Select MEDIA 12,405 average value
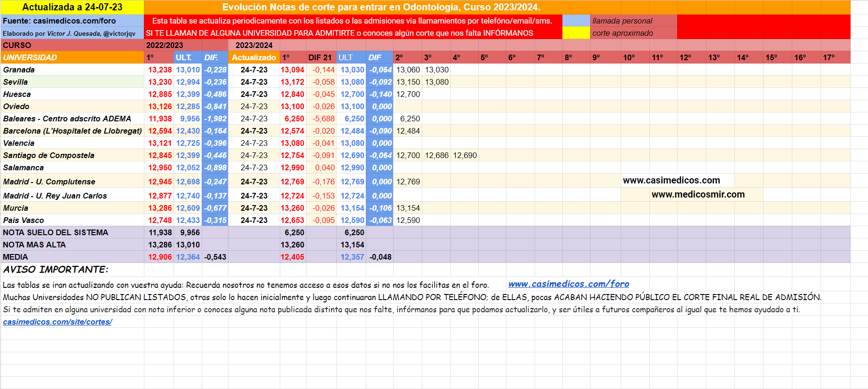 point(293,257)
